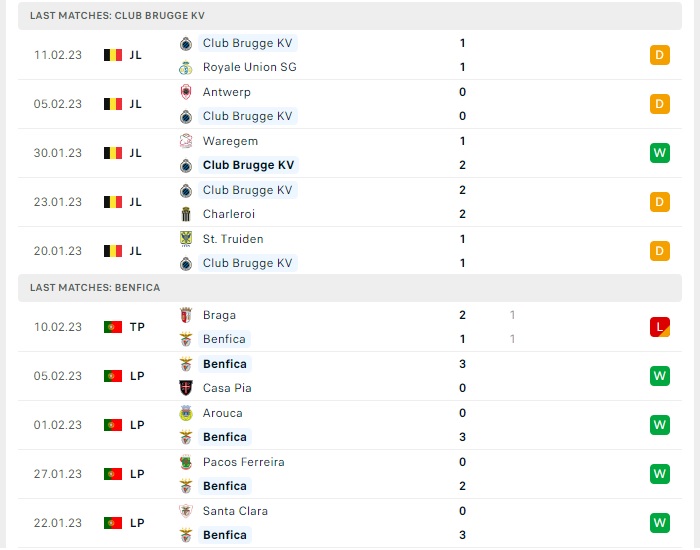
Task: Click the Braga team crest
Action: [x=186, y=315]
